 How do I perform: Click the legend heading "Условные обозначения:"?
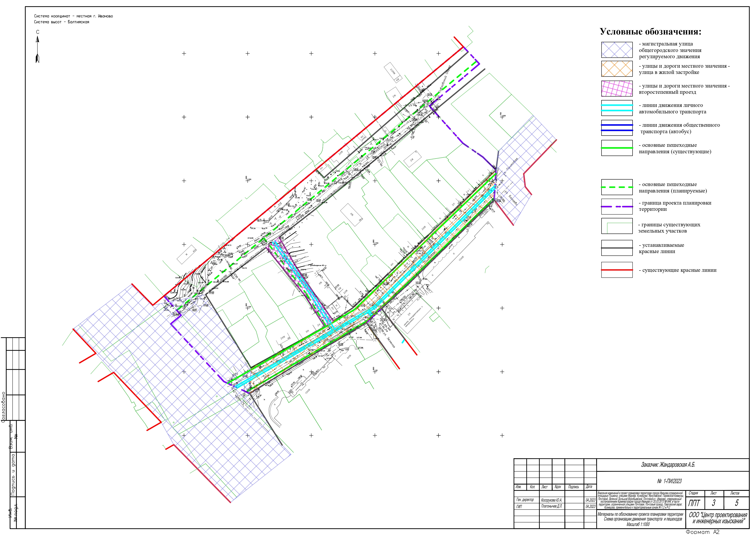[x=651, y=32]
